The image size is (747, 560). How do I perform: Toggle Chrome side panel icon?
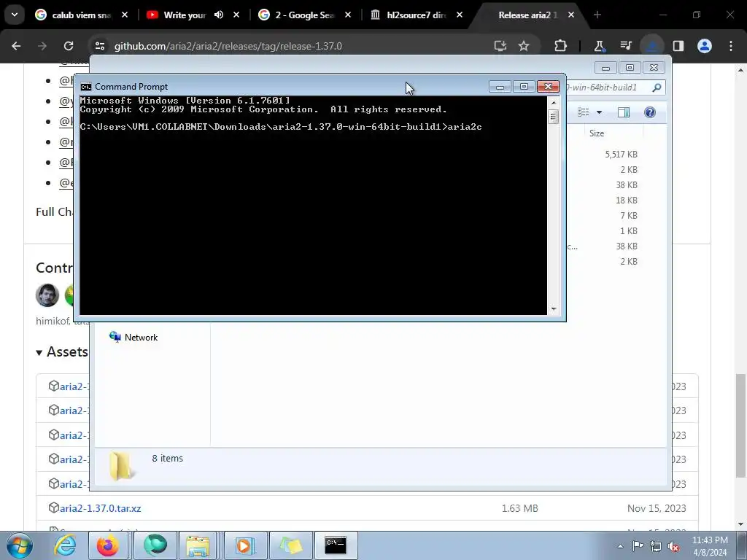[x=678, y=46]
